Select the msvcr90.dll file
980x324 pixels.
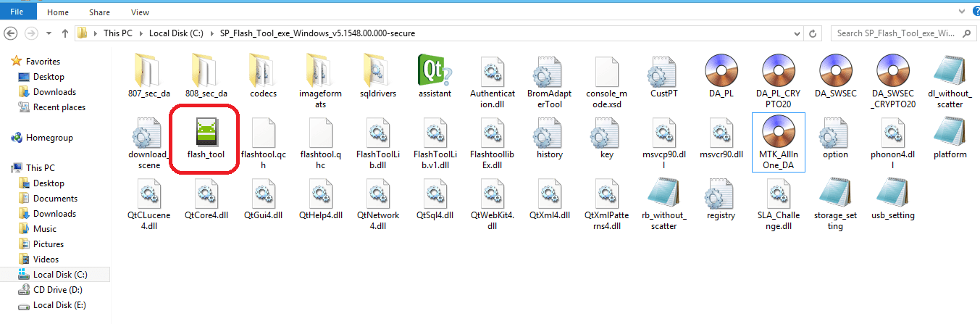(721, 138)
